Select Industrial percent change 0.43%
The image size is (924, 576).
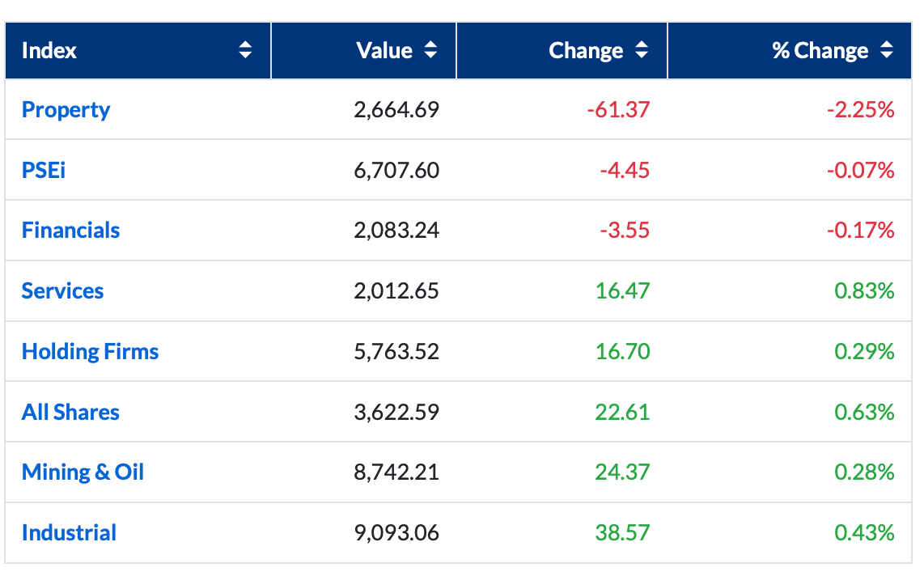point(864,533)
